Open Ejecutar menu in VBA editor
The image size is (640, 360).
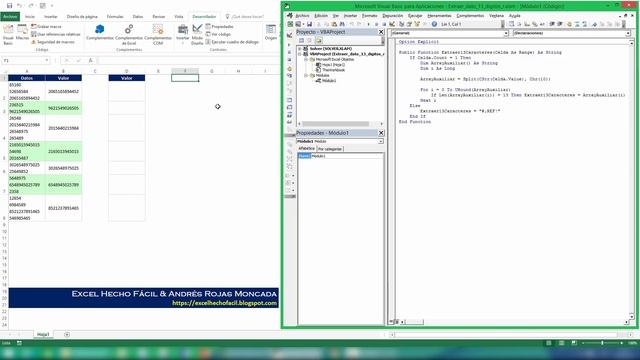click(415, 16)
